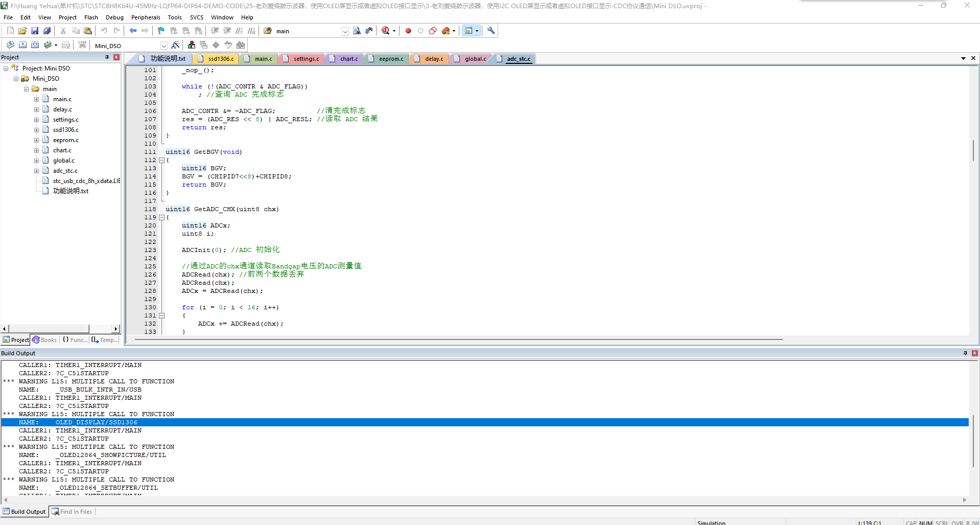Image resolution: width=980 pixels, height=525 pixels.
Task: Select the highlighted OLED_DISPLAY/SSD1306 output line
Action: point(485,422)
